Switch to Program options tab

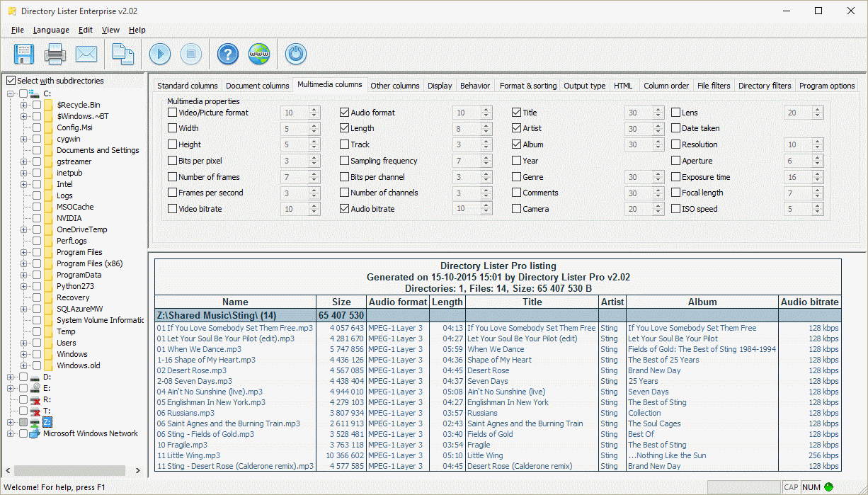tap(827, 86)
